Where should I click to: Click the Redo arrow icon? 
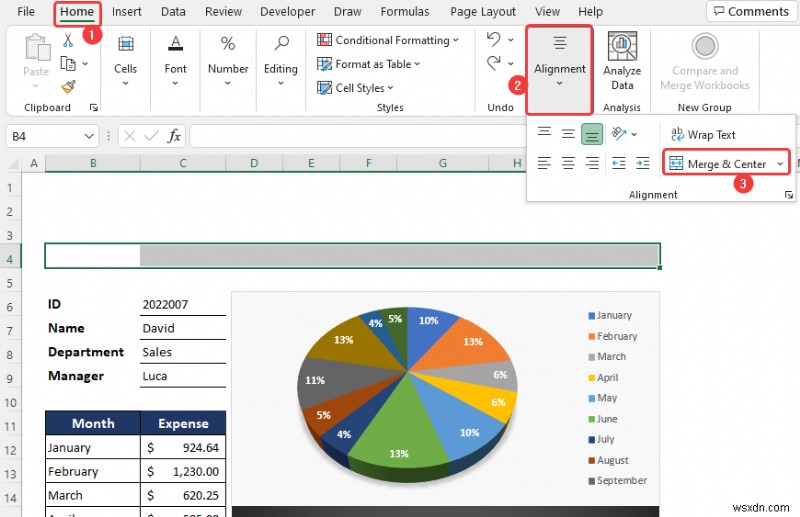click(493, 63)
